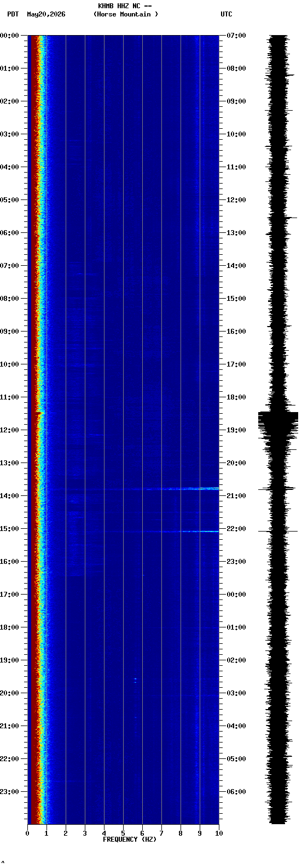This screenshot has height=868, width=302.
Task: Click frequency axis tick label 5
Action: coord(123,833)
